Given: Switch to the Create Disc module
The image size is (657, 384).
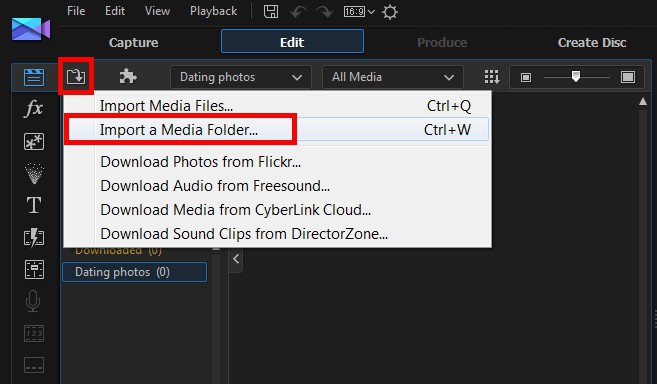Looking at the screenshot, I should (x=592, y=42).
